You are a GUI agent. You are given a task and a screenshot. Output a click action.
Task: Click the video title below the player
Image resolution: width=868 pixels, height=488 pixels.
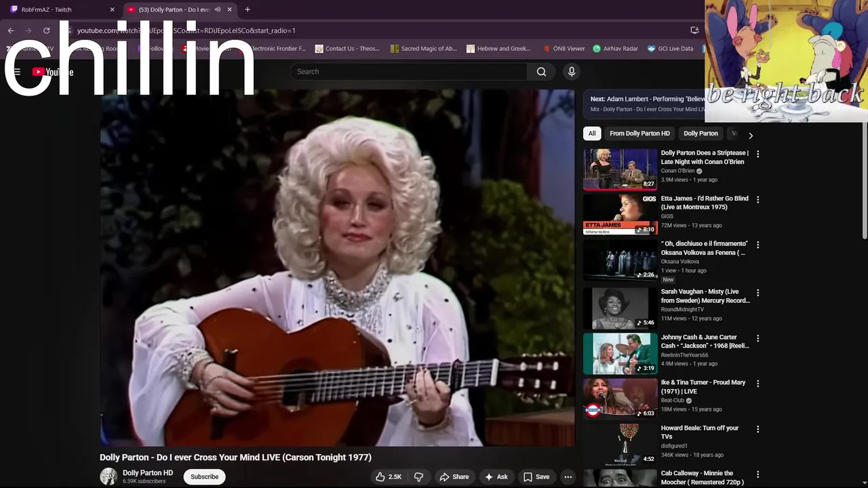point(235,457)
